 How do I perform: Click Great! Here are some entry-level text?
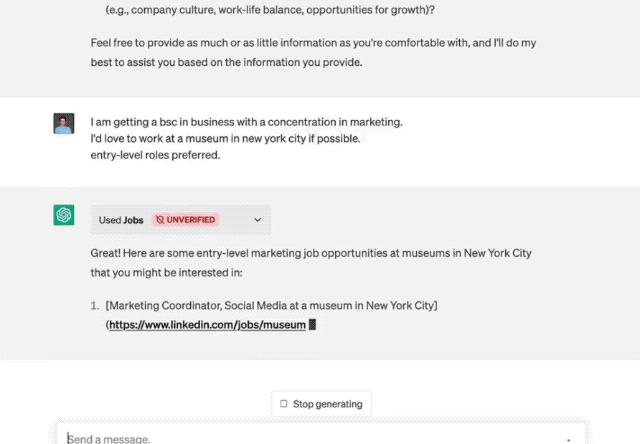click(311, 263)
